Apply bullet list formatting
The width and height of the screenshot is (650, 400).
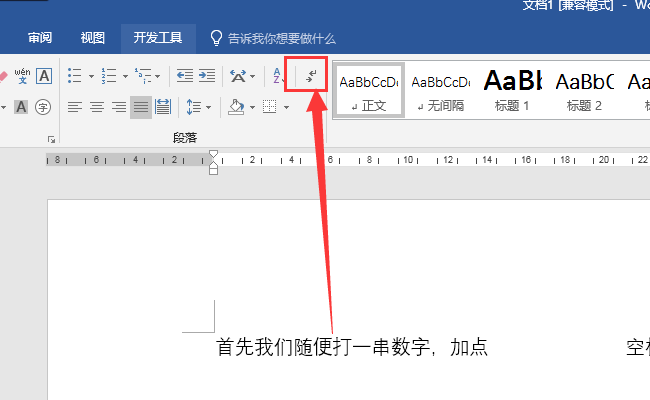click(x=75, y=76)
